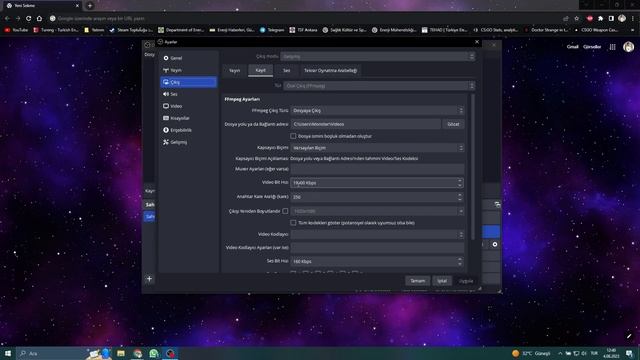This screenshot has width=640, height=360.
Task: Click the Uygula apply button
Action: [466, 281]
